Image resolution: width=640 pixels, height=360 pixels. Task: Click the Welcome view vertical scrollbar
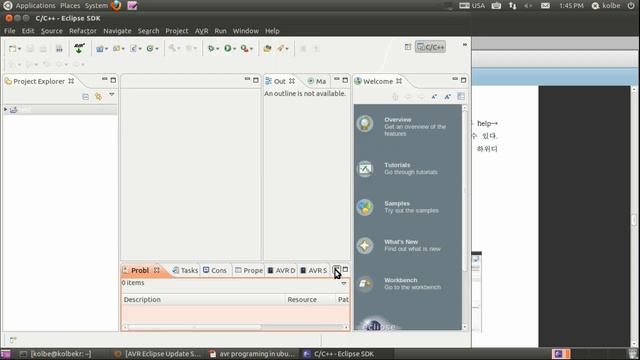(464, 217)
